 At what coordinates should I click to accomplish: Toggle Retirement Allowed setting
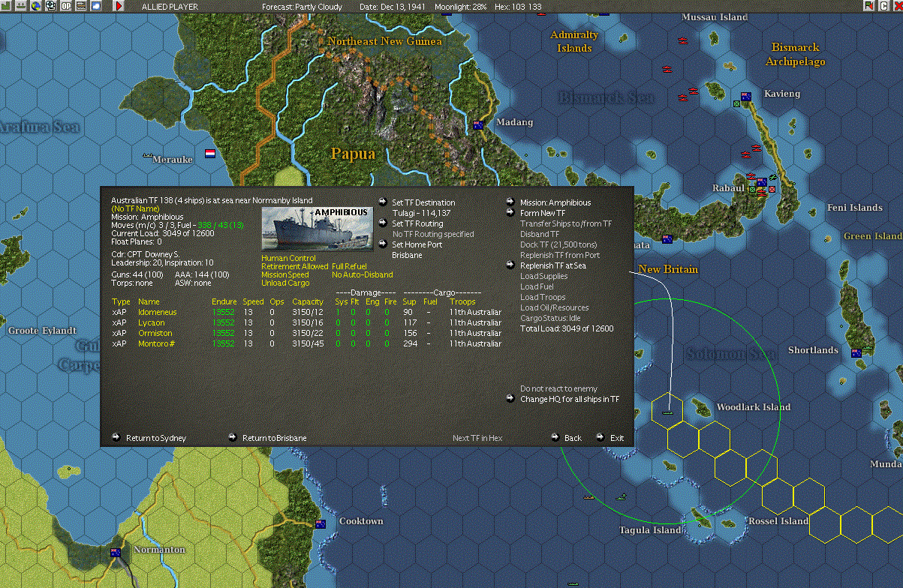(x=295, y=266)
